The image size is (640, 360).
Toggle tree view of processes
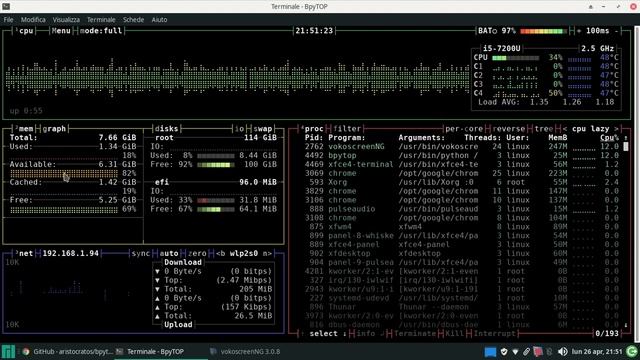click(544, 129)
